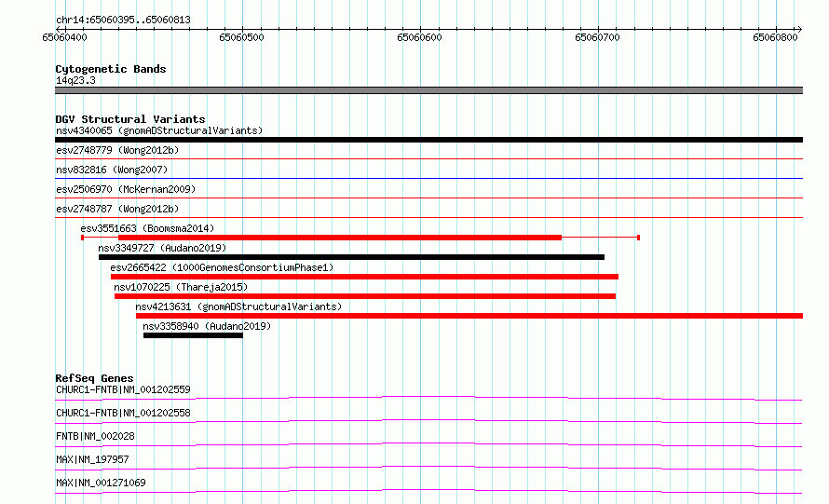Click the ruler position 65060800
The height and width of the screenshot is (504, 829).
pyautogui.click(x=775, y=37)
